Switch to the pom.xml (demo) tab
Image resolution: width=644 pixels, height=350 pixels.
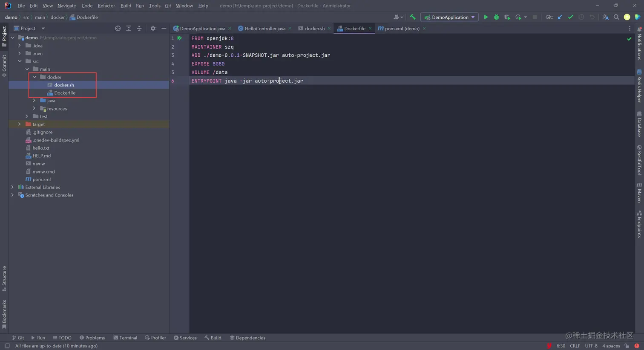pos(402,29)
